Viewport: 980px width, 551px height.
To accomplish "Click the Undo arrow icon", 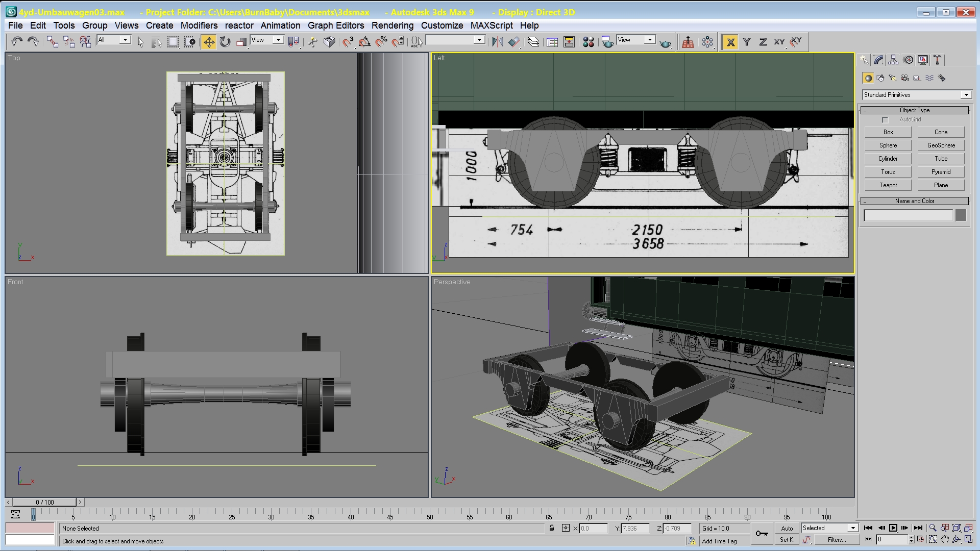I will [17, 42].
